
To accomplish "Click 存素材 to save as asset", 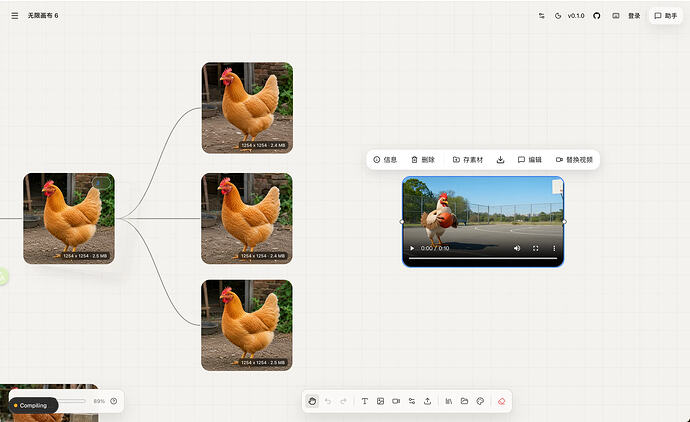I will point(468,160).
